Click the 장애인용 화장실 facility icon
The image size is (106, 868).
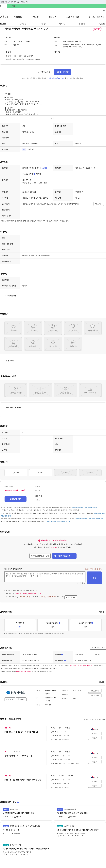coord(65,390)
